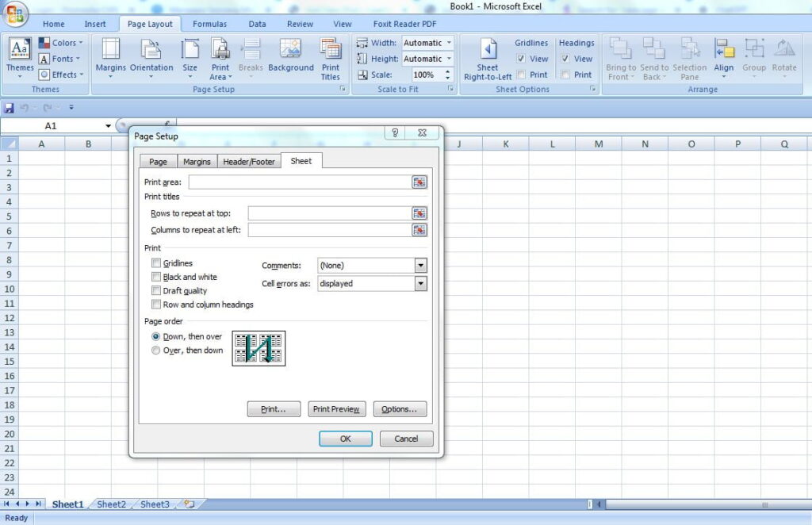Open the Office button menu
The width and height of the screenshot is (812, 525).
tap(14, 14)
